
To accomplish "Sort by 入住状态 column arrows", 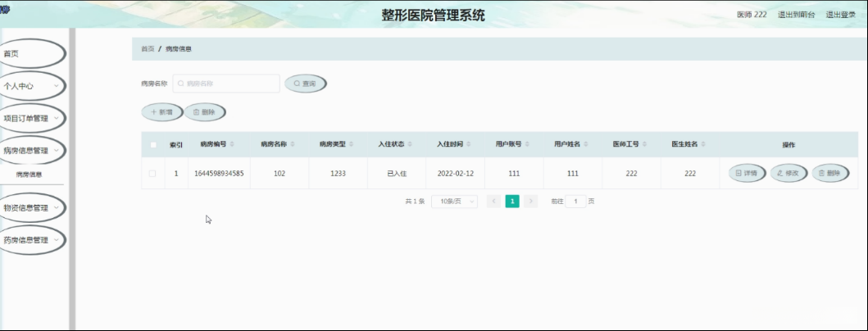I will coord(410,144).
